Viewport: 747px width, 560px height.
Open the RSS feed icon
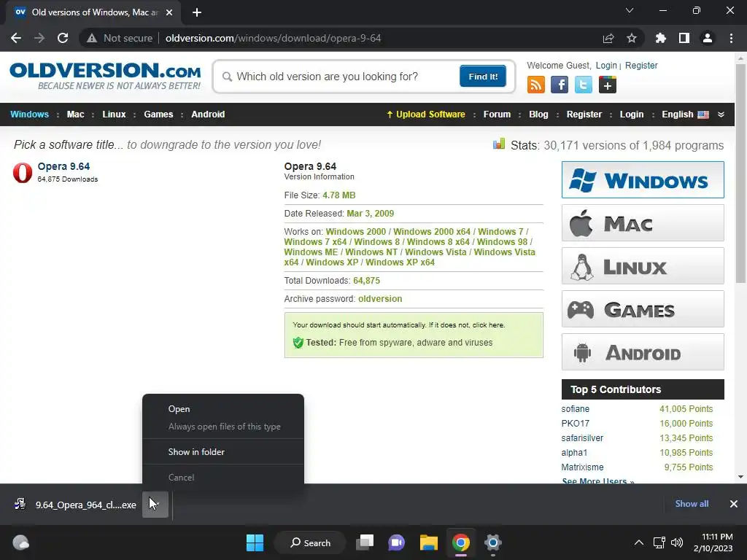tap(536, 85)
